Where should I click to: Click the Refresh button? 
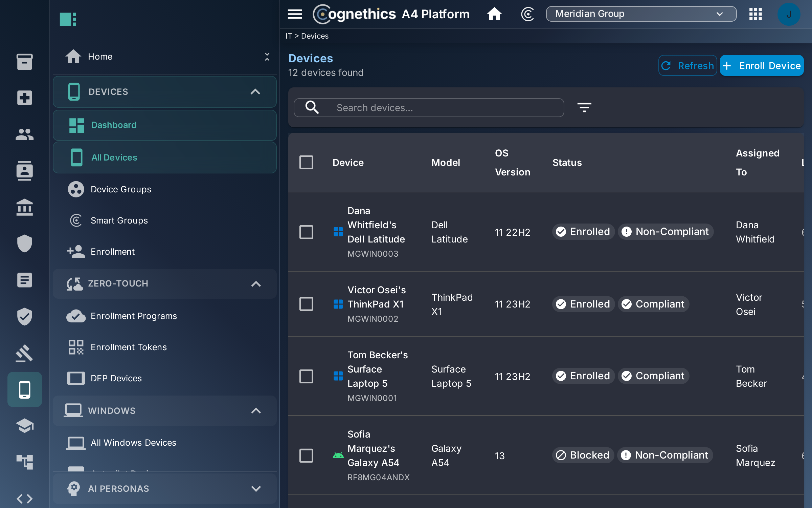click(x=687, y=66)
